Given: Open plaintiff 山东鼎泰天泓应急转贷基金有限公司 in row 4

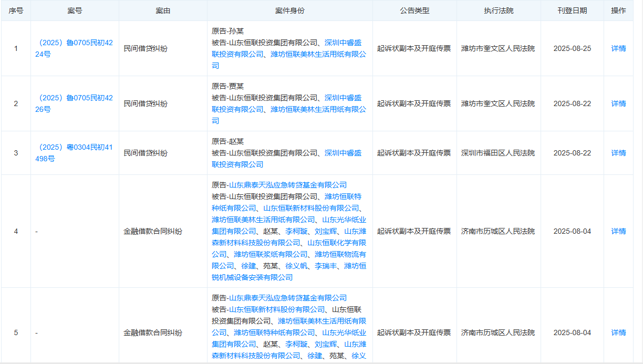Looking at the screenshot, I should click(x=288, y=185).
